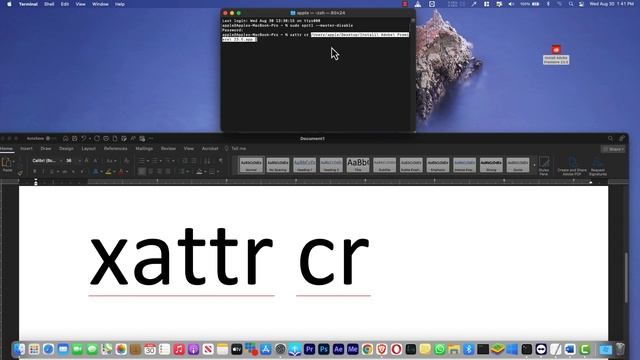The height and width of the screenshot is (360, 640).
Task: Click Request Signatures icon
Action: (598, 167)
